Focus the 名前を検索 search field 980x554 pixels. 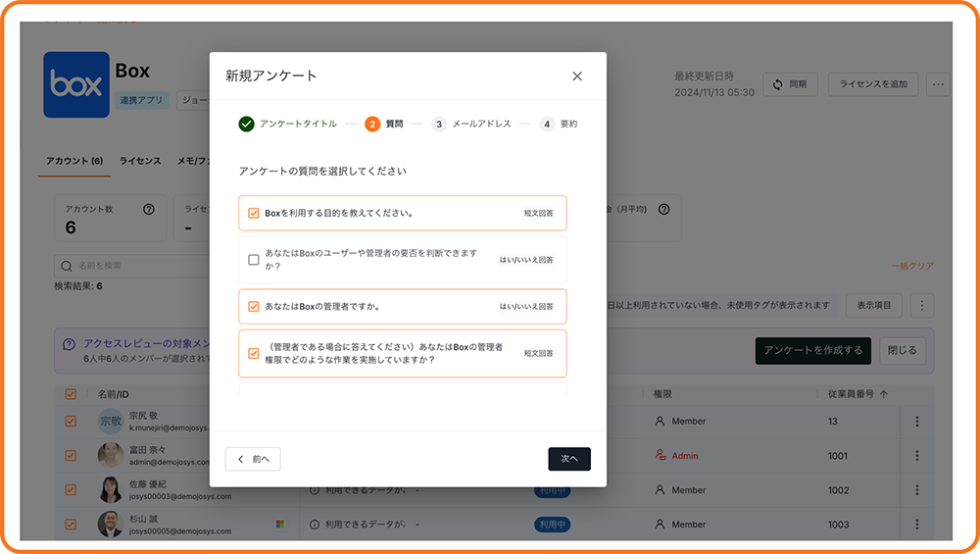tap(131, 266)
